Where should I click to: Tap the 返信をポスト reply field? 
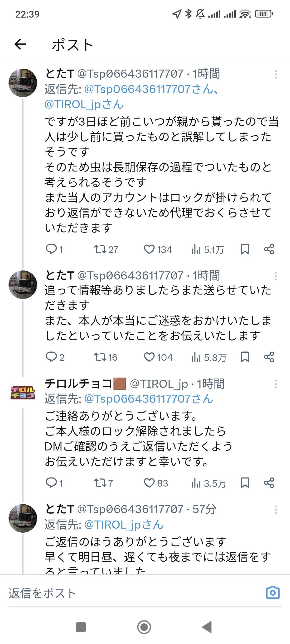(x=125, y=593)
